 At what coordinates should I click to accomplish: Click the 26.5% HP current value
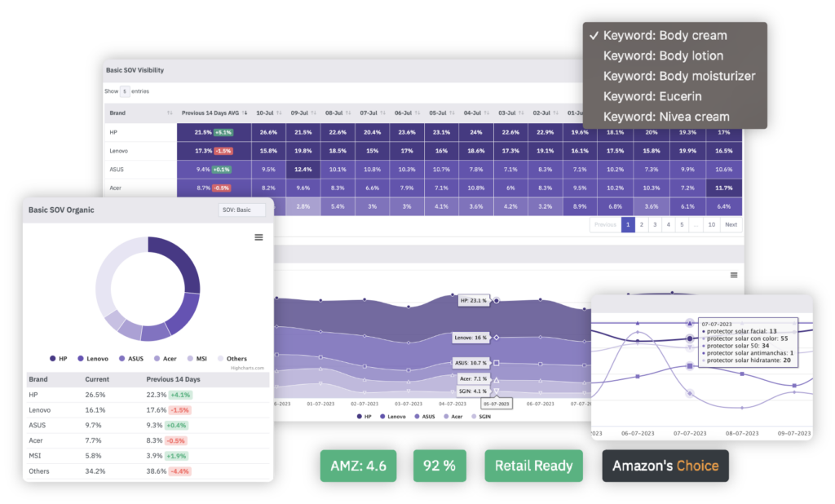pos(95,395)
